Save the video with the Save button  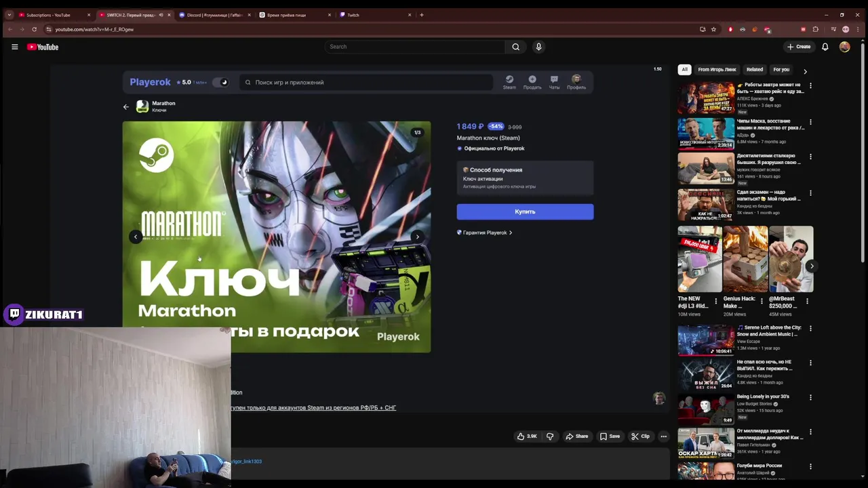click(x=610, y=436)
